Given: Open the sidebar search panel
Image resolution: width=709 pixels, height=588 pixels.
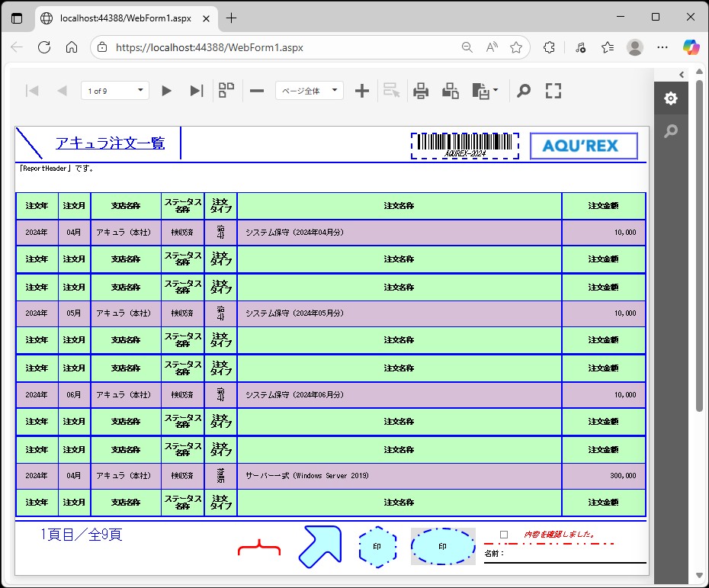Looking at the screenshot, I should (x=670, y=131).
